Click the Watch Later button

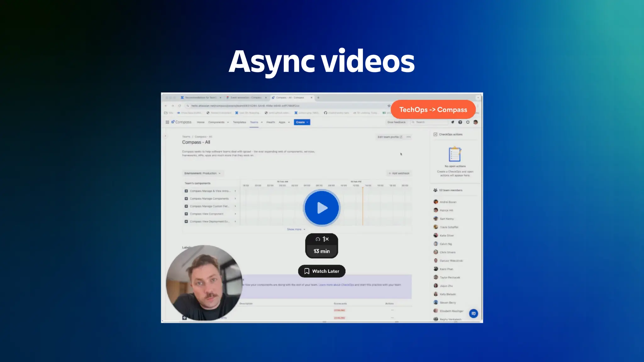322,271
